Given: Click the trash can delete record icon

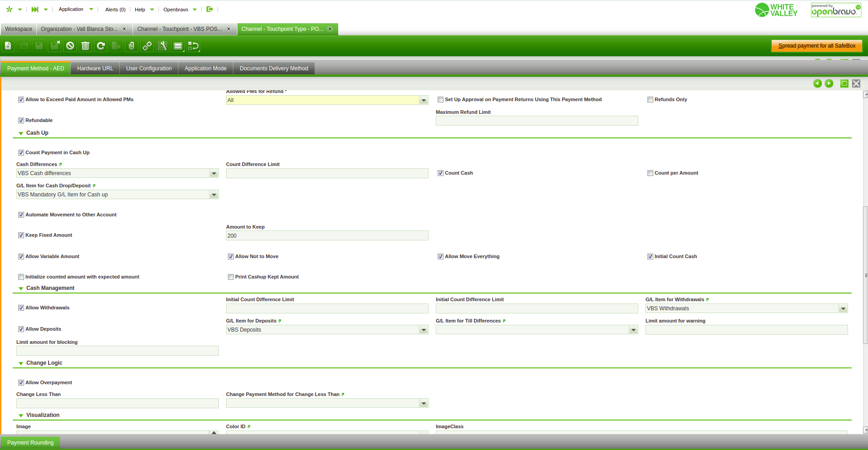Looking at the screenshot, I should coord(85,46).
